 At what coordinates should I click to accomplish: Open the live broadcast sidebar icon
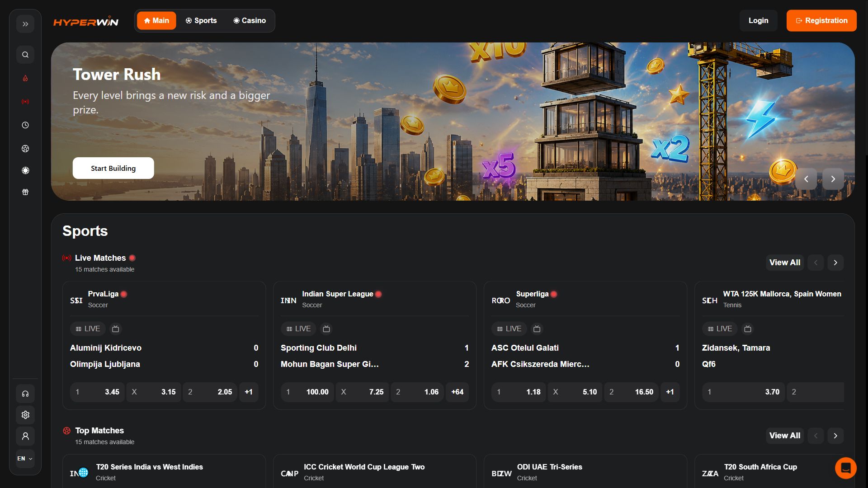click(25, 102)
